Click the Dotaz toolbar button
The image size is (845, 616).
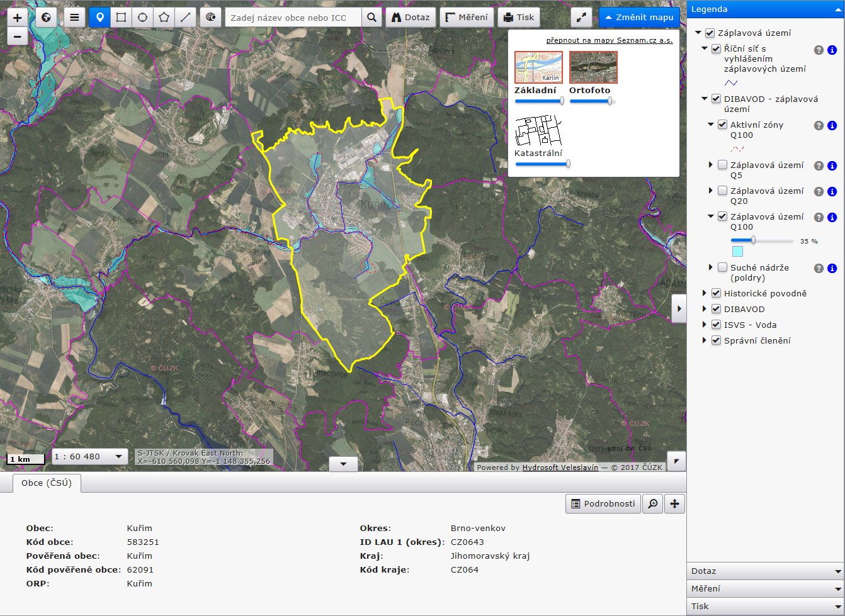coord(411,18)
